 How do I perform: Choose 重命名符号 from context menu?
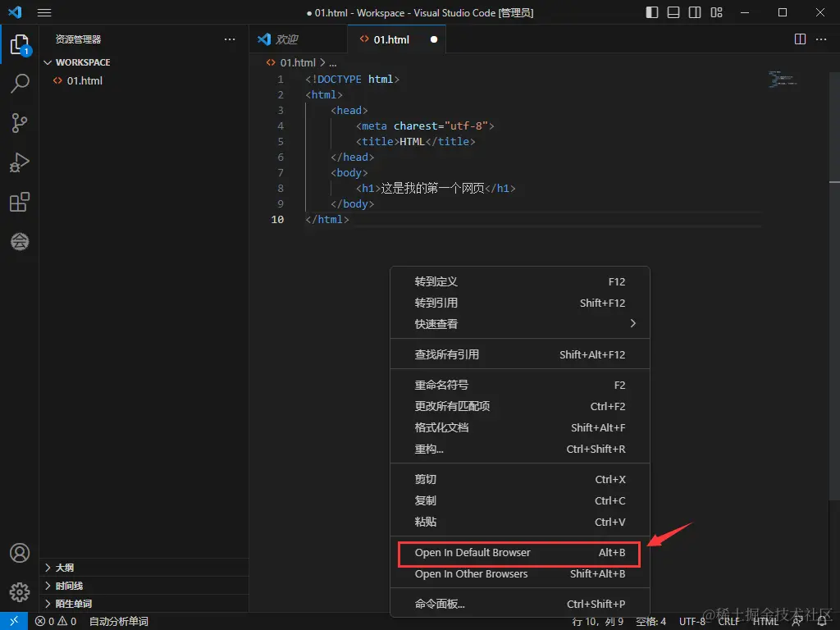coord(519,386)
